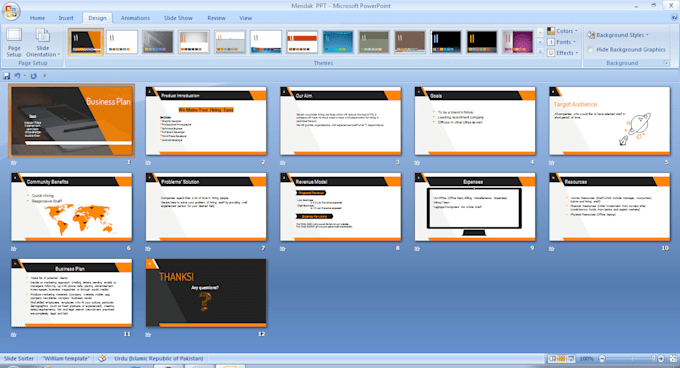The width and height of the screenshot is (680, 368).
Task: Click "William template" theme name in status bar
Action: click(66, 358)
